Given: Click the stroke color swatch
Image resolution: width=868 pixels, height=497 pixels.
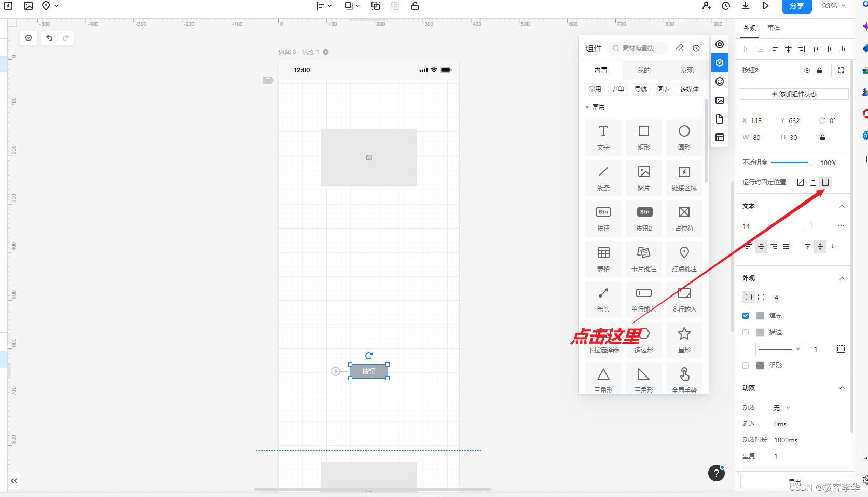Looking at the screenshot, I should [x=760, y=332].
